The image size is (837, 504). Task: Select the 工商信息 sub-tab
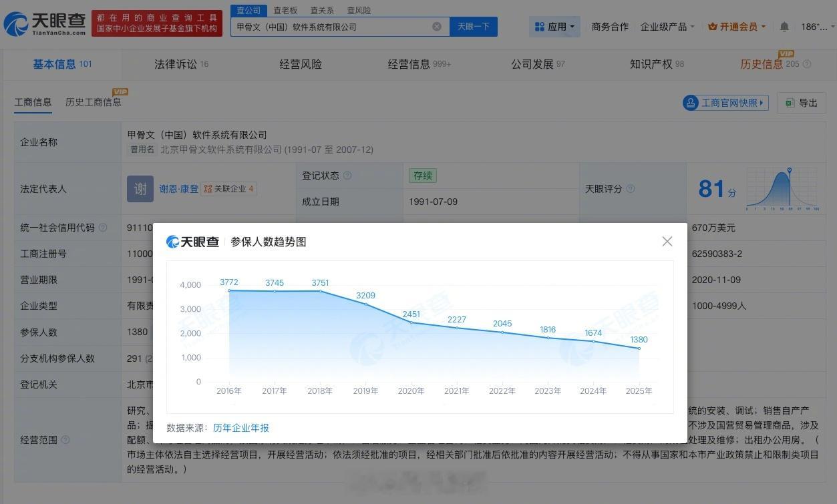(33, 102)
